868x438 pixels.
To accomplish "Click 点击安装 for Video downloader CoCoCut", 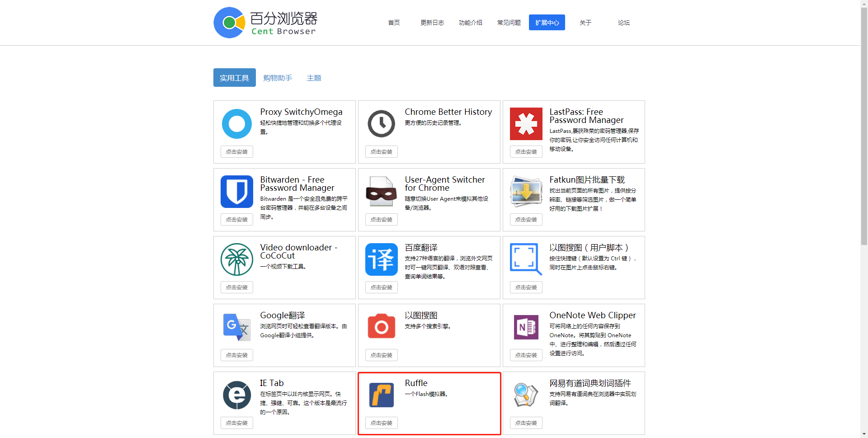I will (x=237, y=287).
